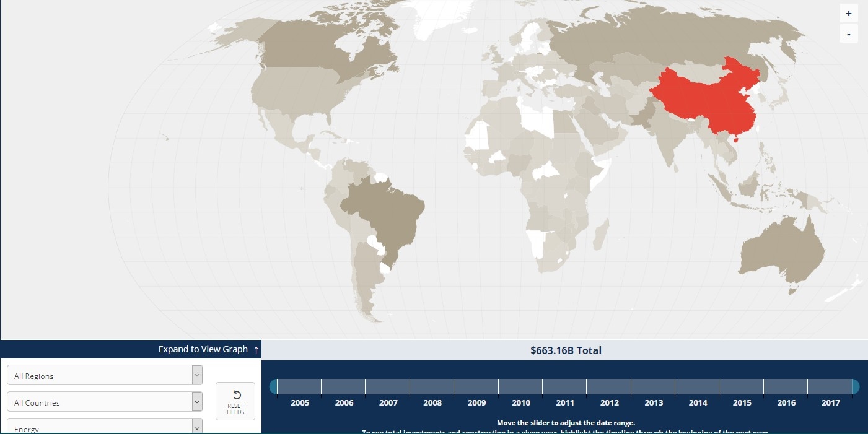This screenshot has height=434, width=868.
Task: Click the Reset Fields button
Action: pyautogui.click(x=235, y=401)
